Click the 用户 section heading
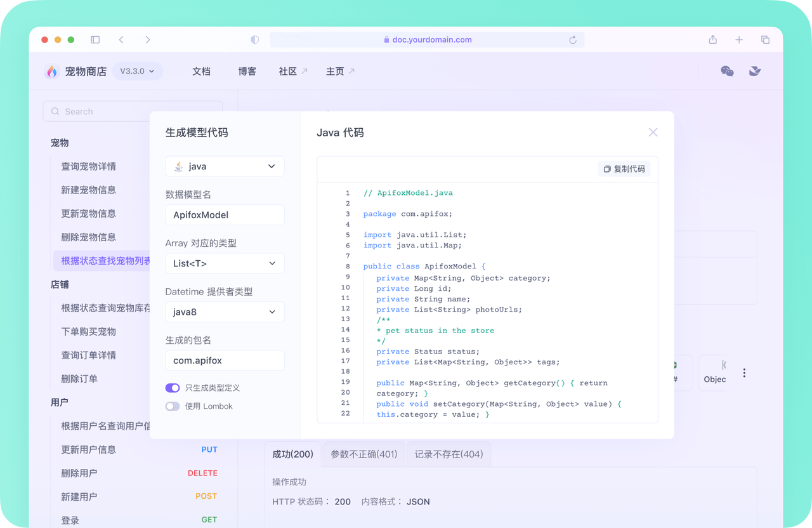The height and width of the screenshot is (528, 812). point(60,402)
